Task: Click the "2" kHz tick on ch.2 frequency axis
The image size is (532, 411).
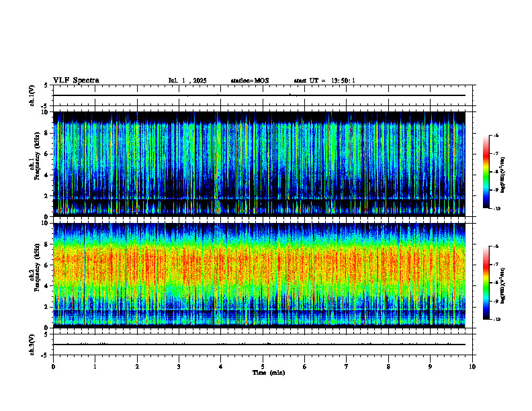Action: [47, 307]
